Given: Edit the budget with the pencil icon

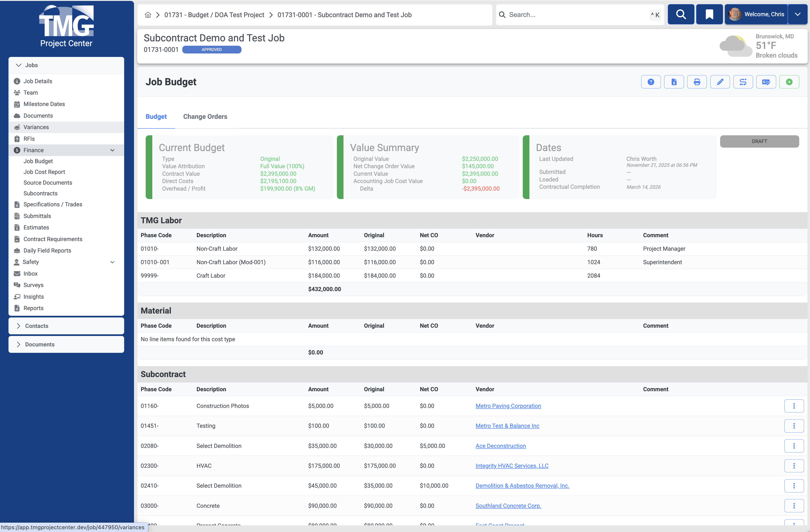Looking at the screenshot, I should [720, 82].
